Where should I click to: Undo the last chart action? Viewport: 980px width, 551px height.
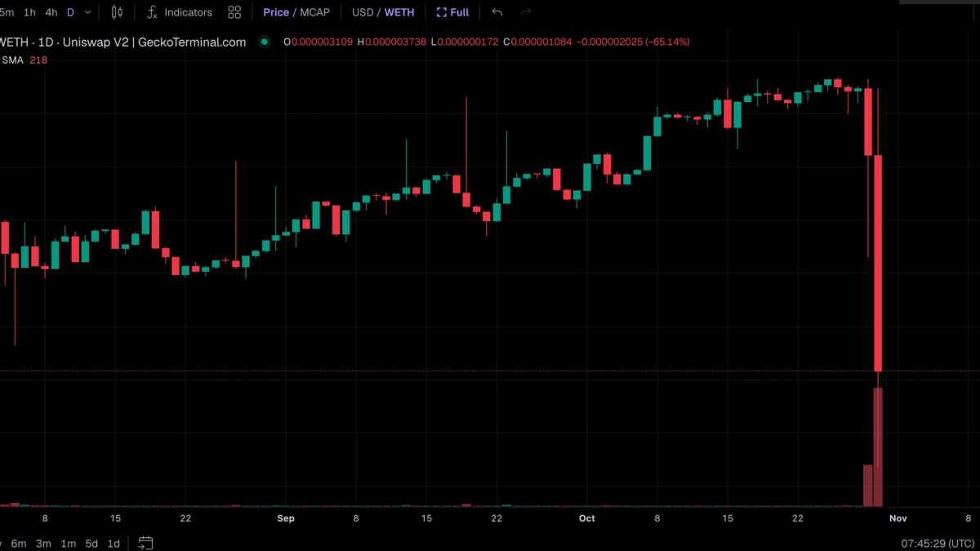[x=497, y=12]
